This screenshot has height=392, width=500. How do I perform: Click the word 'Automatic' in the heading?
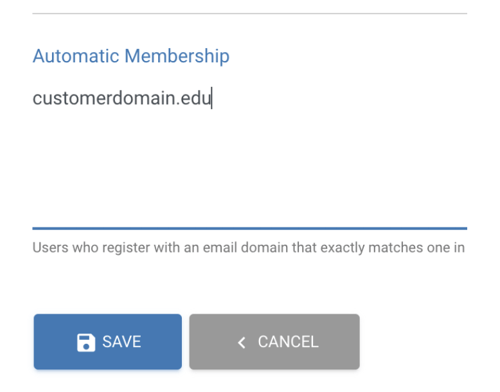coord(76,56)
